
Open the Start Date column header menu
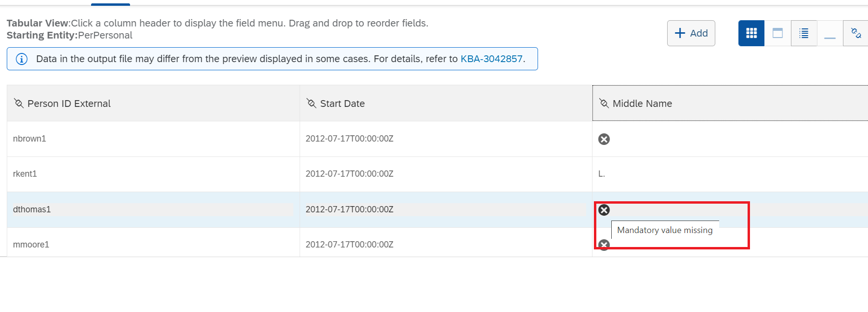coord(446,104)
